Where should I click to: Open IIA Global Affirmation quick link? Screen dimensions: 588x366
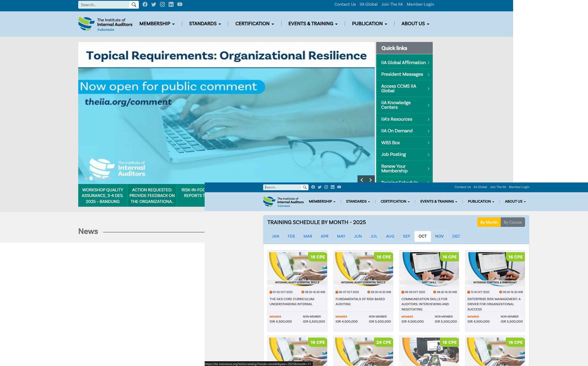coord(404,63)
